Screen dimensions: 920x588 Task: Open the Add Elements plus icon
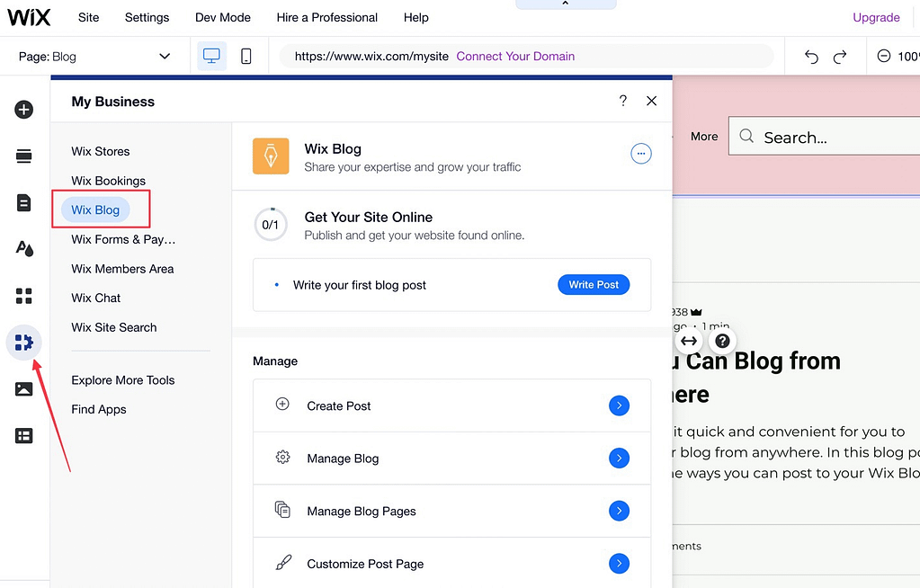(x=24, y=109)
